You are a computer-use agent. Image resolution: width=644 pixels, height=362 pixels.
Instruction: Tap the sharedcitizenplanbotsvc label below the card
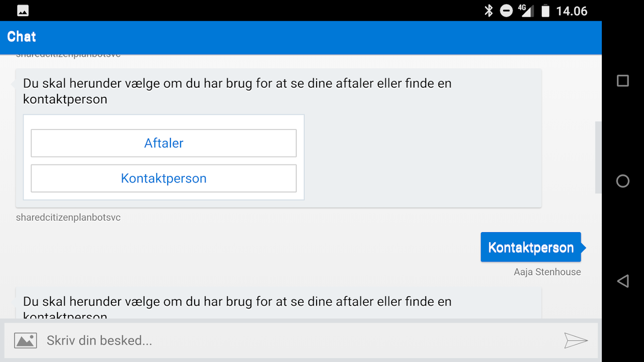pos(68,218)
